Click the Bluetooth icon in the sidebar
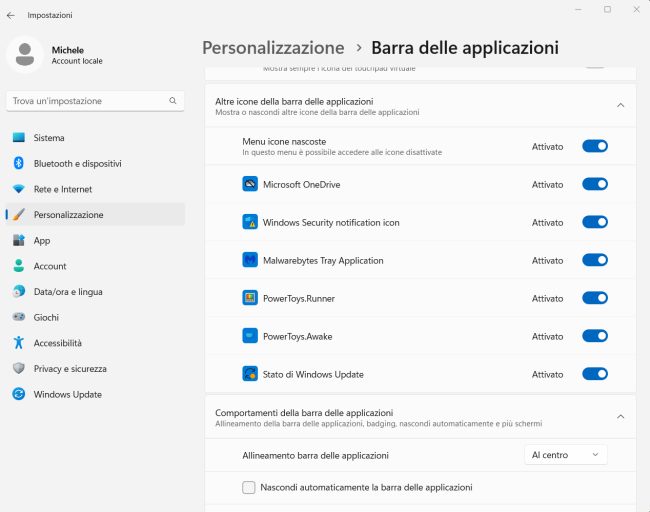The image size is (650, 512). pyautogui.click(x=19, y=163)
